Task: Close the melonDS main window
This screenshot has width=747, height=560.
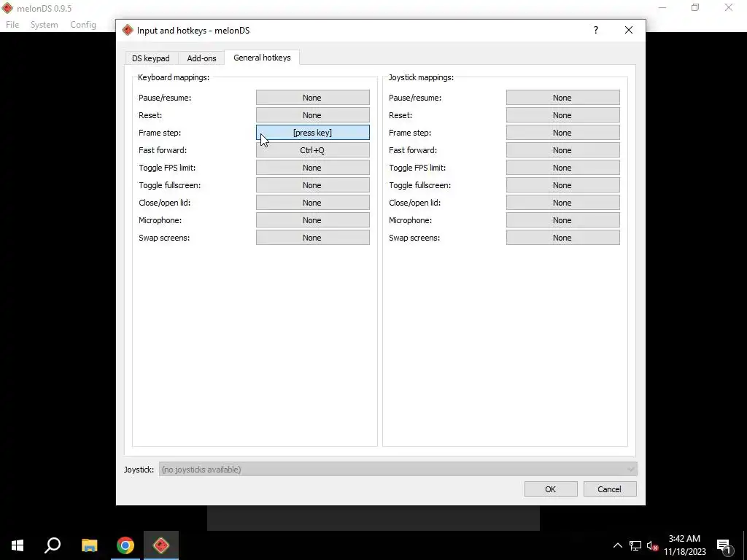Action: click(x=729, y=7)
